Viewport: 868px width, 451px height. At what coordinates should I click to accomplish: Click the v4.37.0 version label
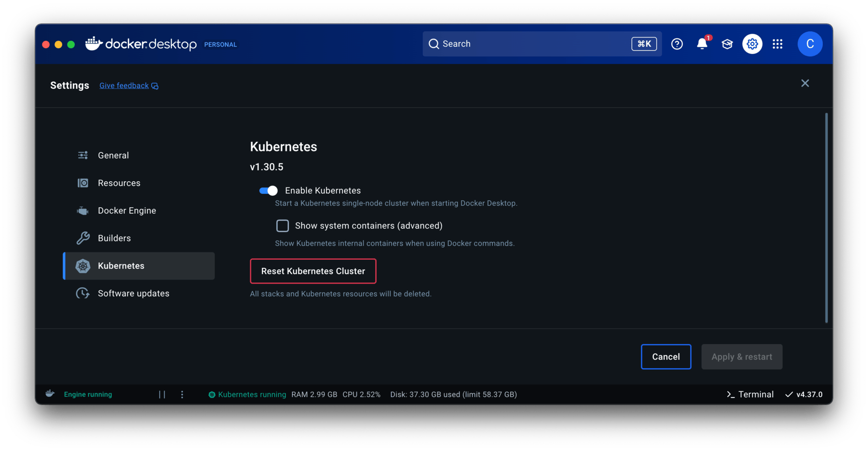(809, 394)
